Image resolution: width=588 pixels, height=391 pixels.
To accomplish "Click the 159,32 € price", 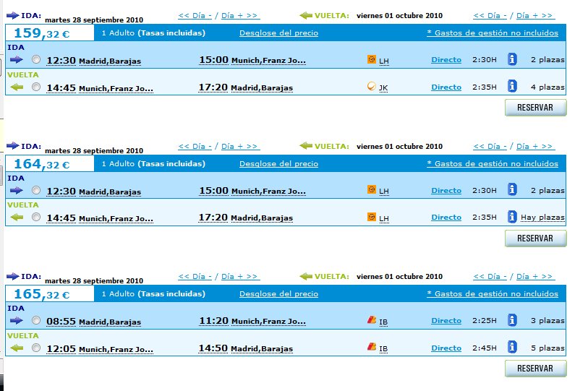I will click(42, 33).
